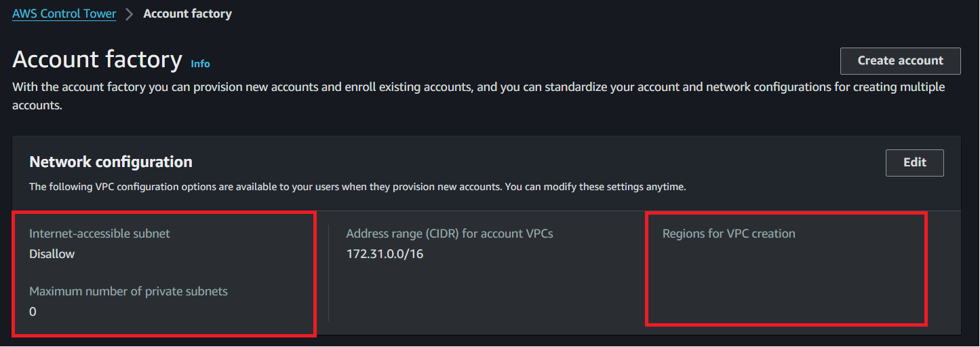Click the private subnets value 0
The height and width of the screenshot is (347, 980).
pos(33,312)
